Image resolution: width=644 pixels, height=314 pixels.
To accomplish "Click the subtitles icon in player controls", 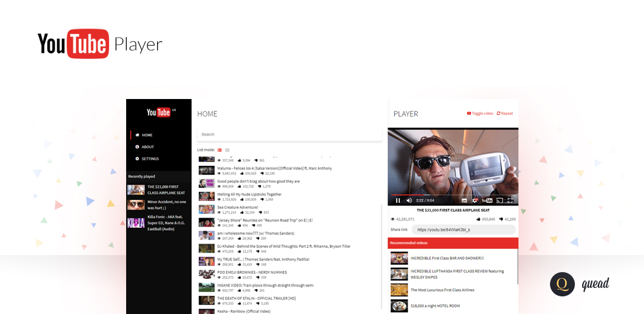I will [x=464, y=200].
